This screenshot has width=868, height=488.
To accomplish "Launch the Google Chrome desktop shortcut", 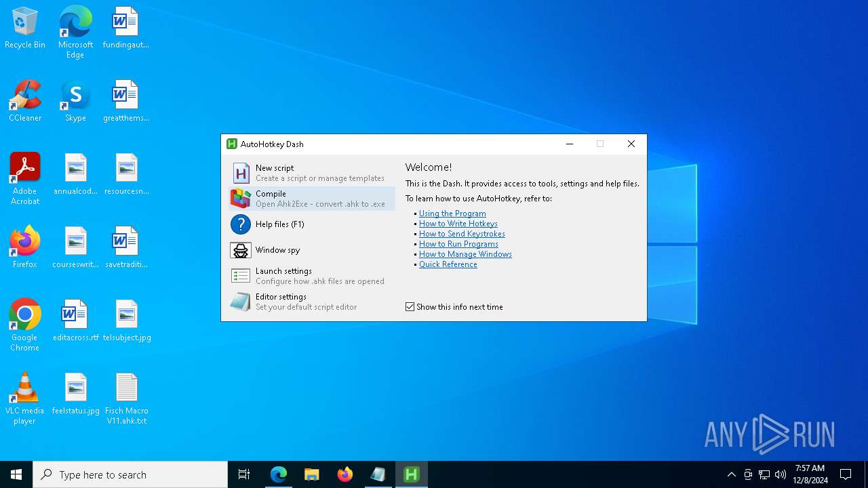I will tap(25, 314).
